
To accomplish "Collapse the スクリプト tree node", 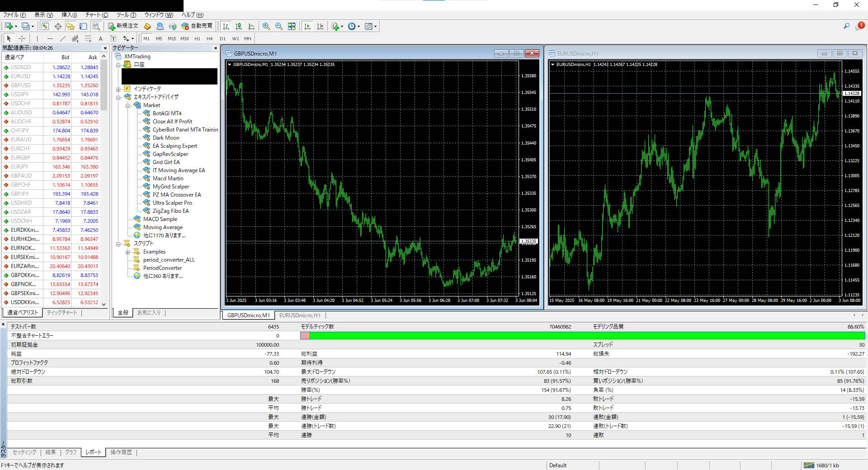I will 118,244.
